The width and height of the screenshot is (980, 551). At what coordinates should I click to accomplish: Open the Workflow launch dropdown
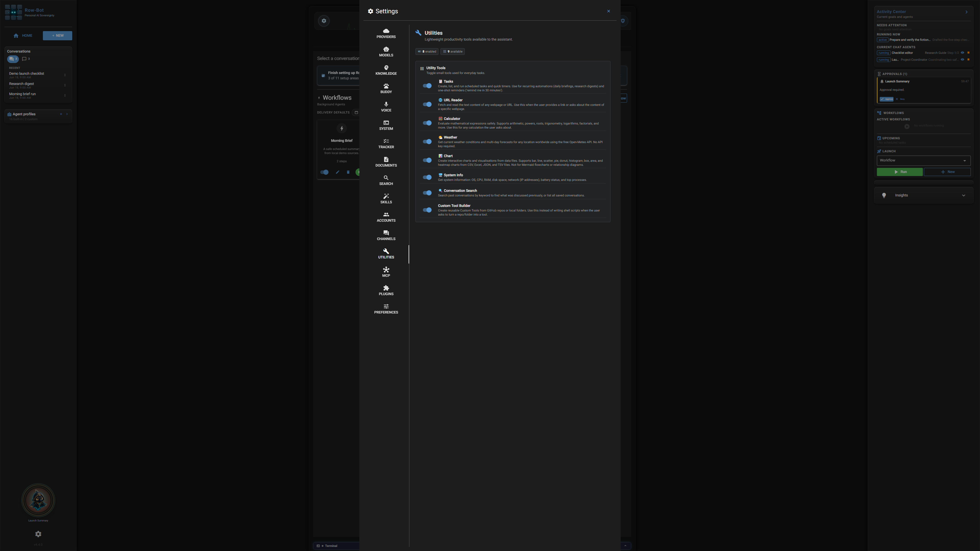click(x=923, y=161)
